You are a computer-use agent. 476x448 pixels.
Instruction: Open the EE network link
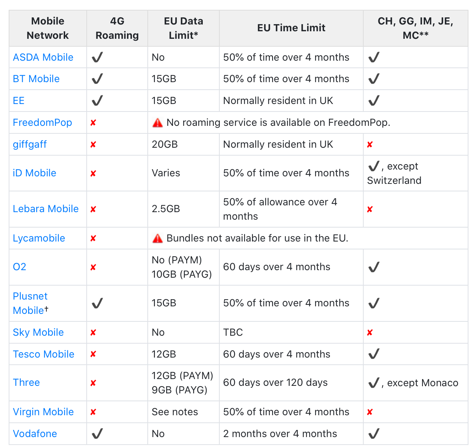coord(18,101)
